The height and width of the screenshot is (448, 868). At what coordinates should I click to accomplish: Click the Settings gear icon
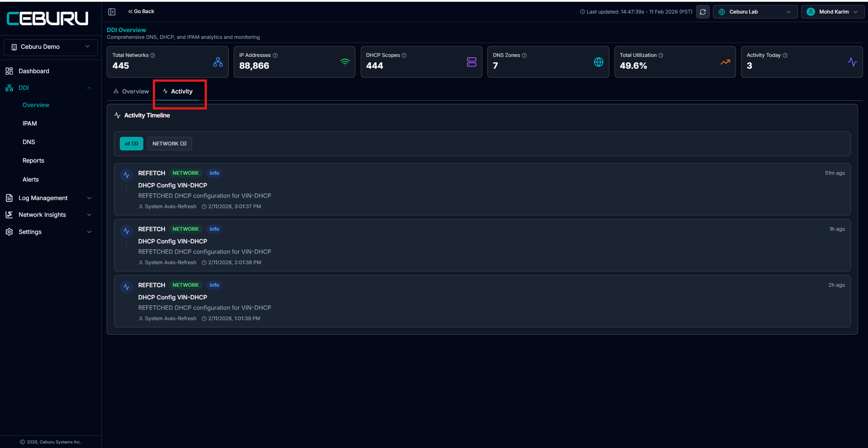pyautogui.click(x=9, y=232)
